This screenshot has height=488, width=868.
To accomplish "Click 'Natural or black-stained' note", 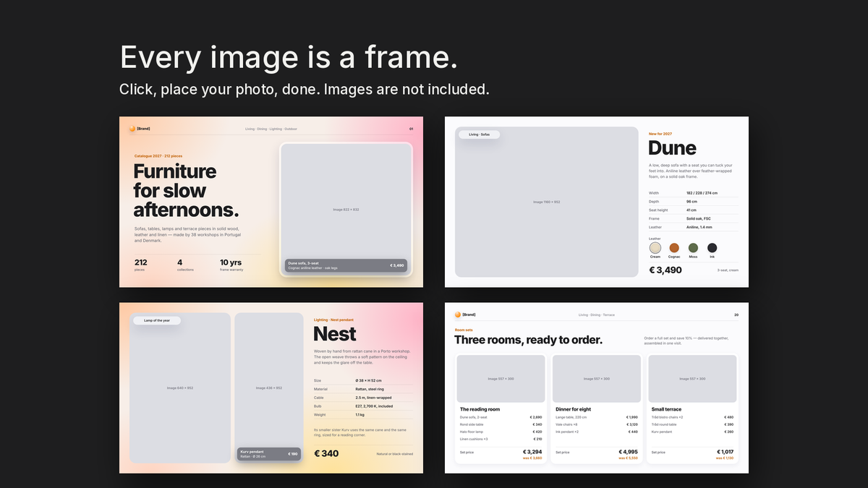I will [x=395, y=454].
